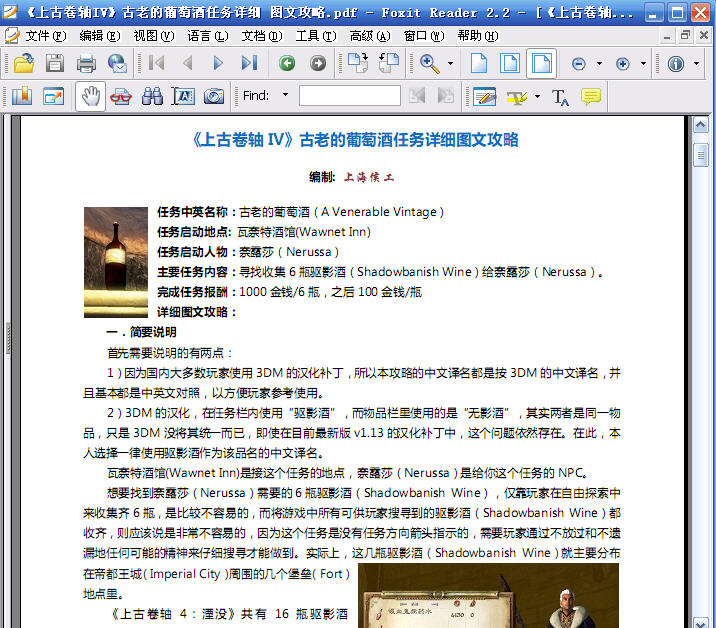Expand the magnifier tool dropdown arrow

click(451, 63)
